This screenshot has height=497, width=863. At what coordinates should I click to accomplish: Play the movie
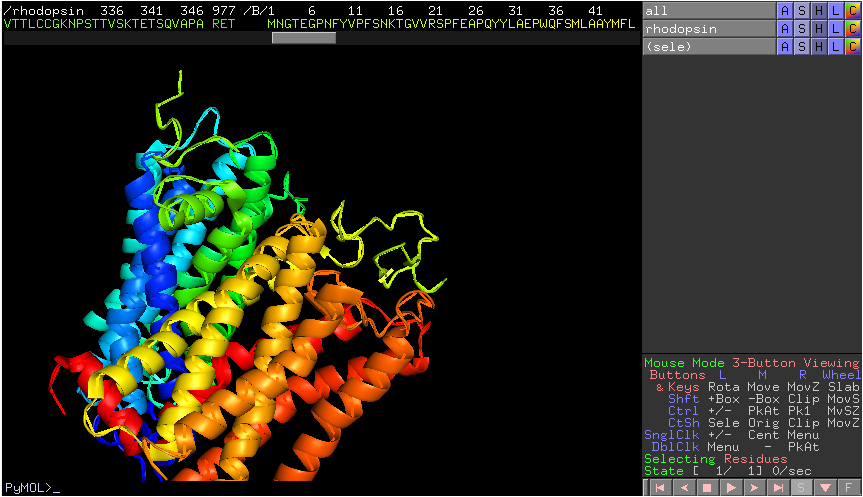click(x=731, y=488)
